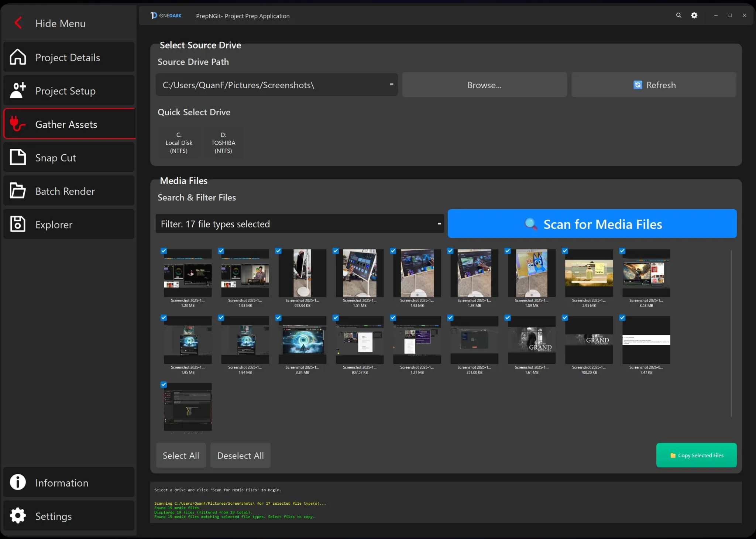The width and height of the screenshot is (756, 539).
Task: Open the title bar gear settings
Action: pos(694,15)
